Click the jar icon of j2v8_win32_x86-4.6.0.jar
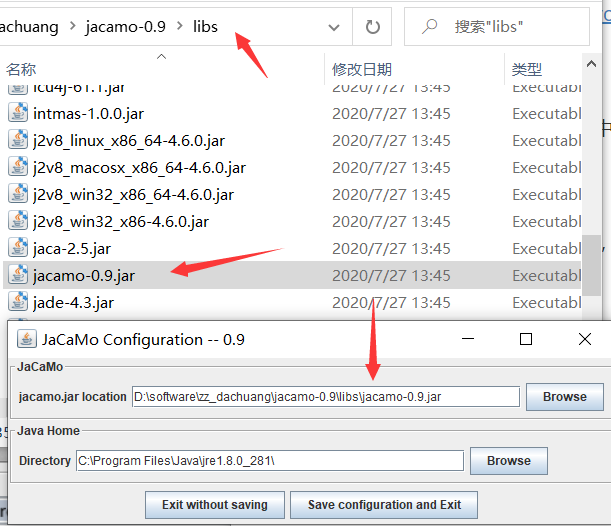The width and height of the screenshot is (611, 526). click(x=18, y=221)
